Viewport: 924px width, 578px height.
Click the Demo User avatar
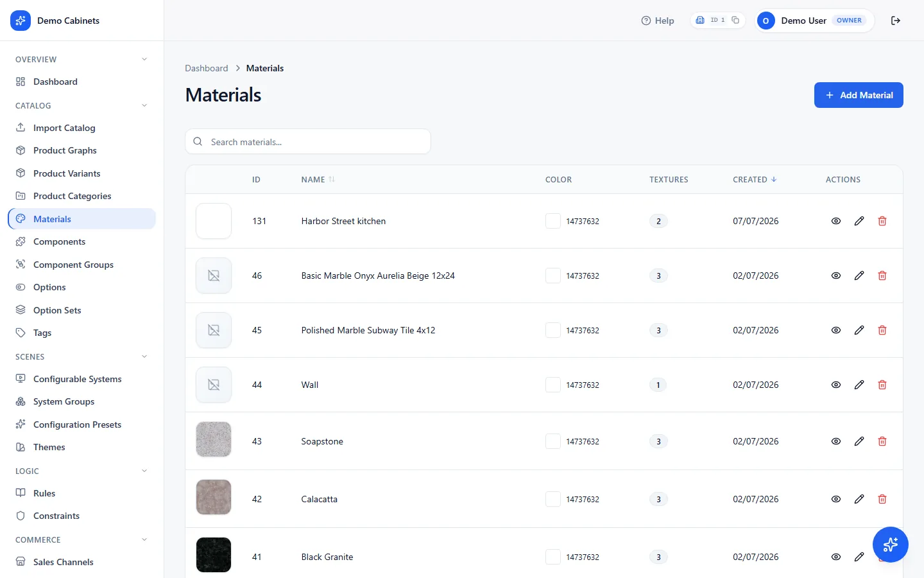766,21
